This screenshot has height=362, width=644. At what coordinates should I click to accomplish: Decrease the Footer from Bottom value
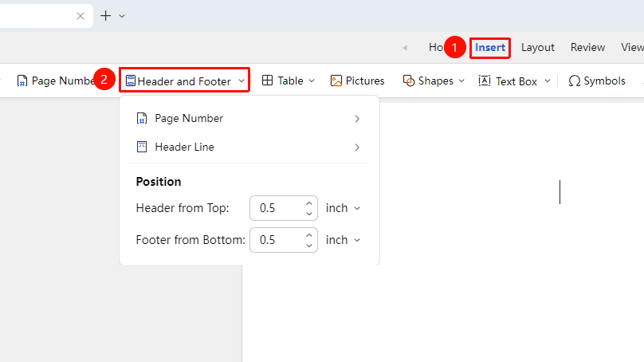coord(309,246)
